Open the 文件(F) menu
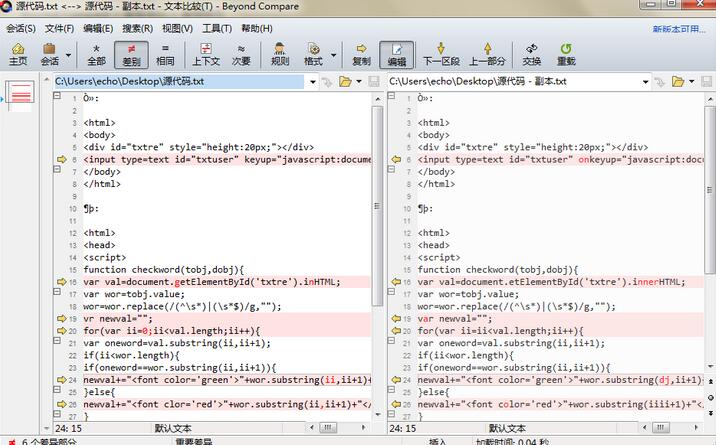Viewport: 716px width, 445px height. pos(59,28)
